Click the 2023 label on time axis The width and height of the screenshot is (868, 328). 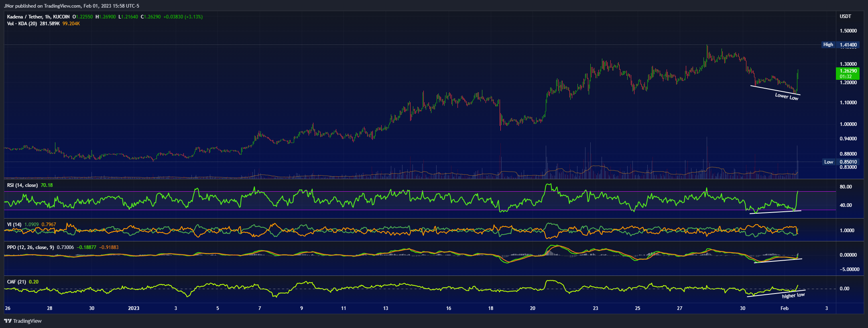point(134,308)
